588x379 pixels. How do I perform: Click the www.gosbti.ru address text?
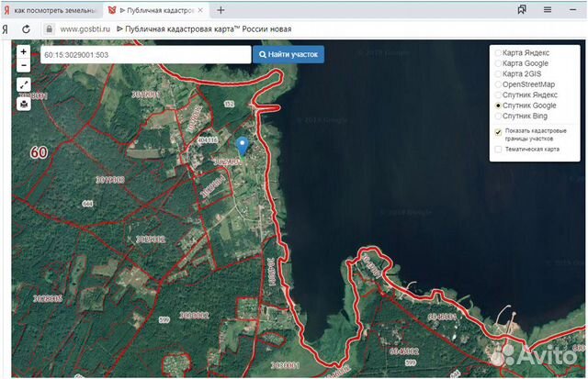[85, 28]
